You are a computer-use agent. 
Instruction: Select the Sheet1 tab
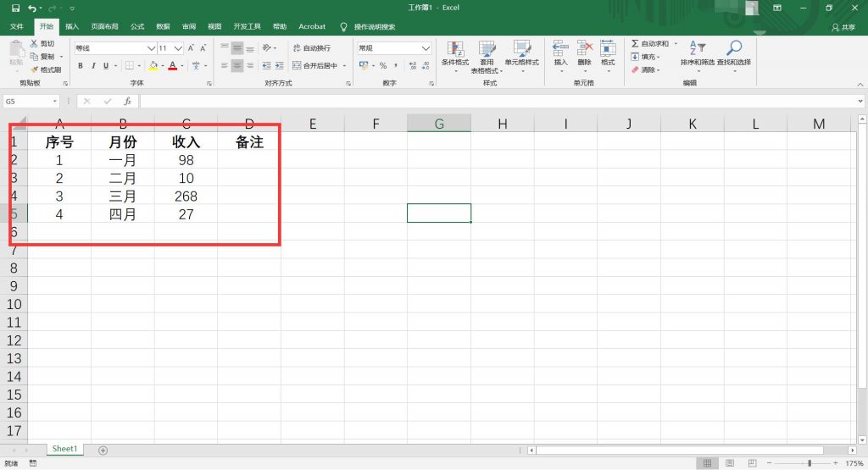pos(64,449)
